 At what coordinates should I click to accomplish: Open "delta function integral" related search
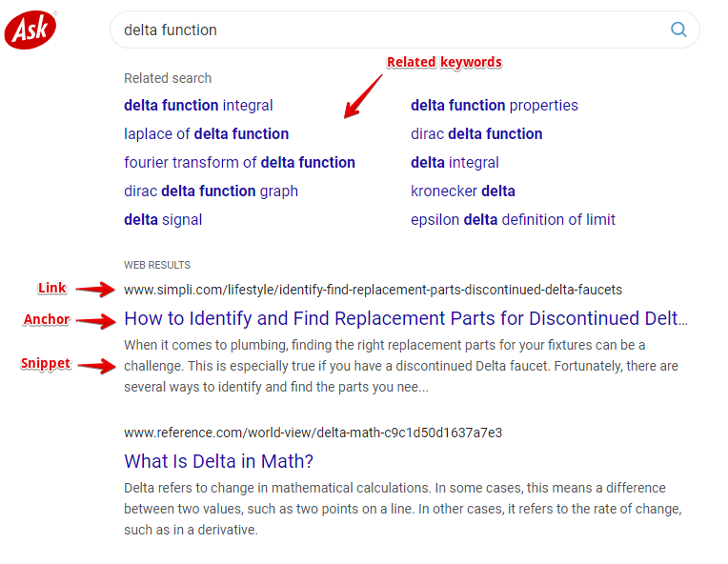point(198,105)
